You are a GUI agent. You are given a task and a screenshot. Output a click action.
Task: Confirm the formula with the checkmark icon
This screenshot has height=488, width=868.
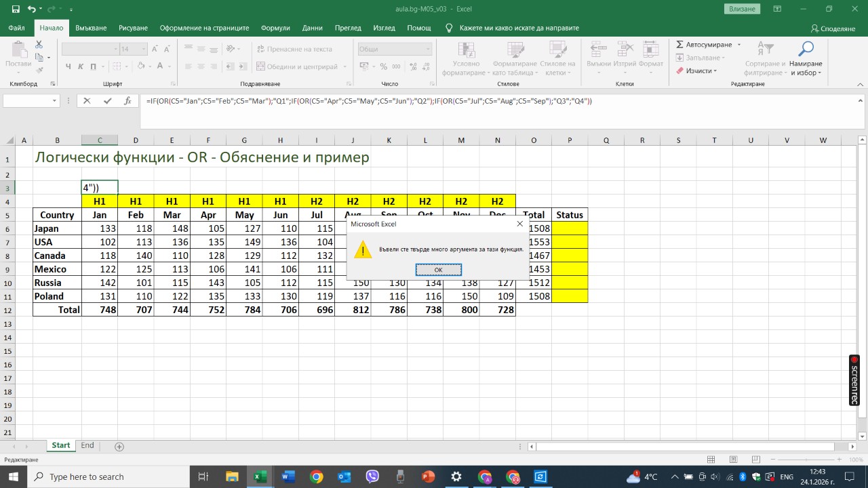107,101
